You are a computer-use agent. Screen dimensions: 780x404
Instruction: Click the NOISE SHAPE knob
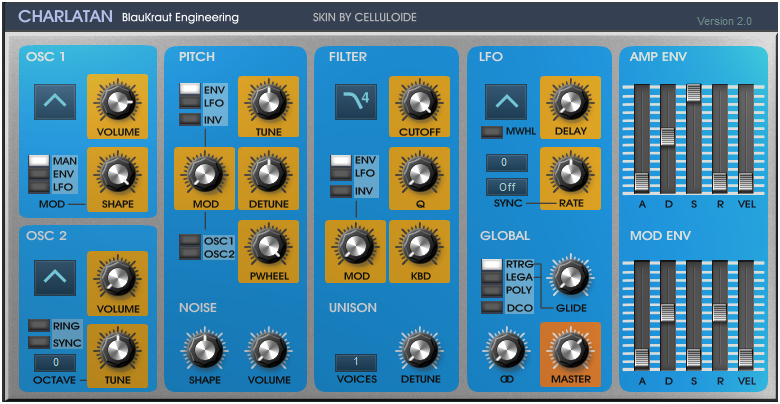coord(204,351)
